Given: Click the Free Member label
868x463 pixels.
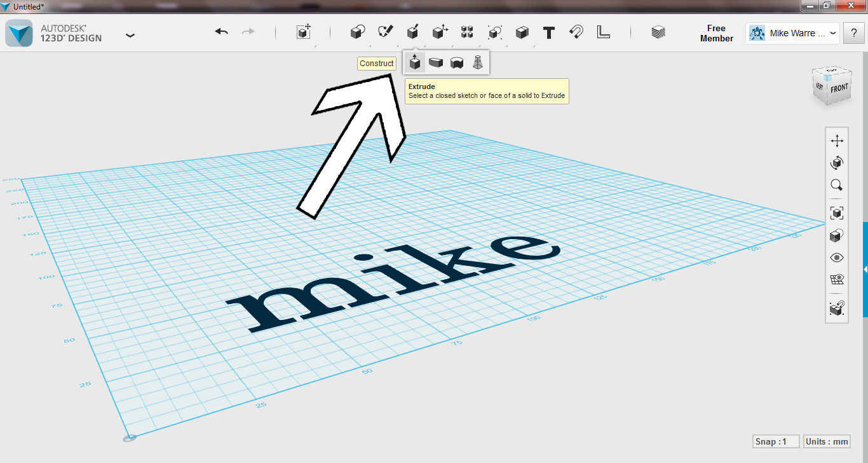Looking at the screenshot, I should (717, 33).
